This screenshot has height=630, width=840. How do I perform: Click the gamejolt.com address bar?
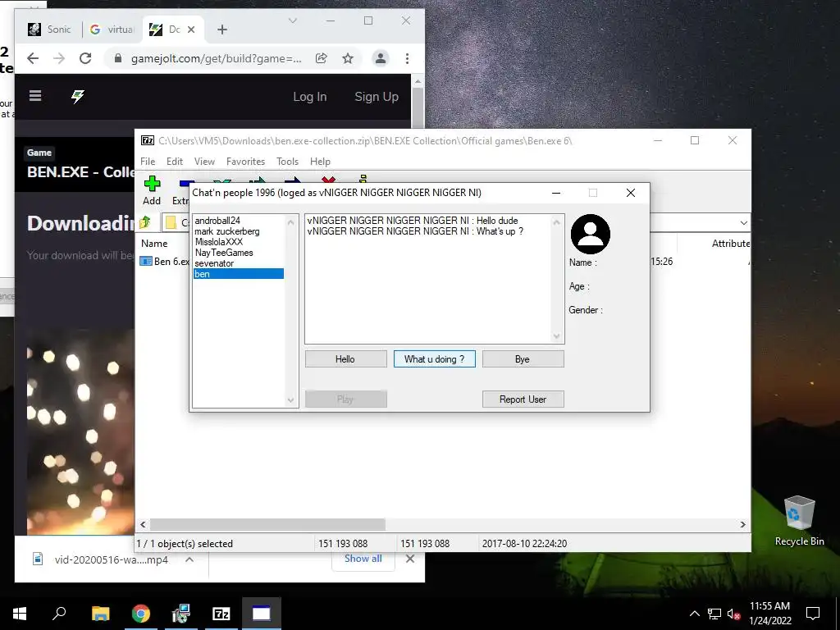216,58
